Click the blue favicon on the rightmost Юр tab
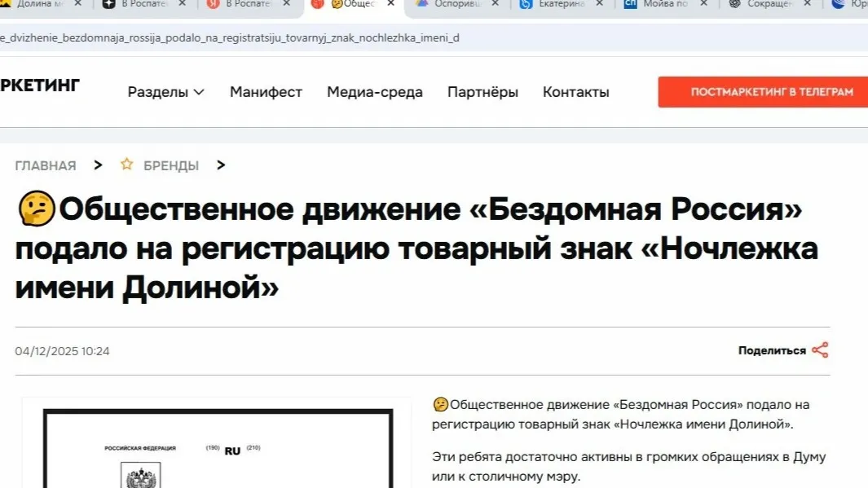Screen dimensions: 868x488 (x=839, y=5)
